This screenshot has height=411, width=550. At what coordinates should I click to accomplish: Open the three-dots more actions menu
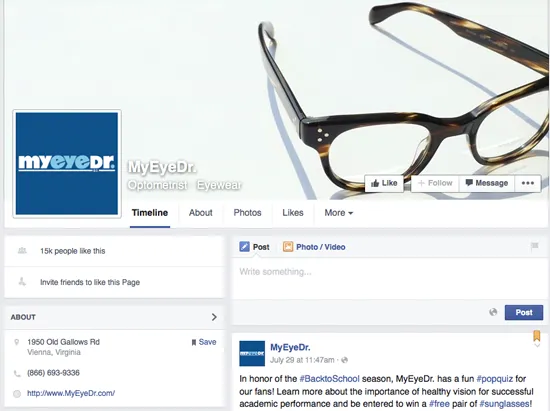point(528,183)
